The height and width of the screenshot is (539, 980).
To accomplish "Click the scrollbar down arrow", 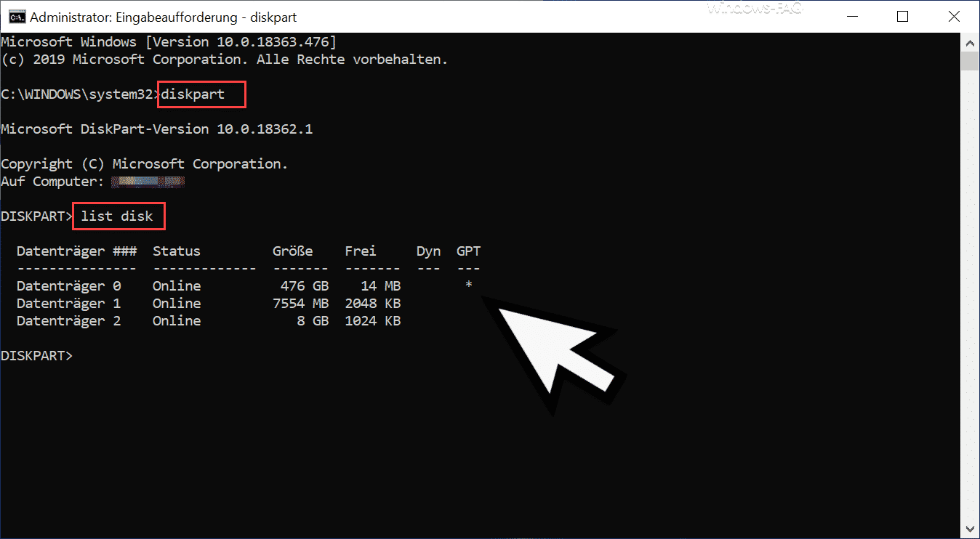I will click(x=969, y=529).
